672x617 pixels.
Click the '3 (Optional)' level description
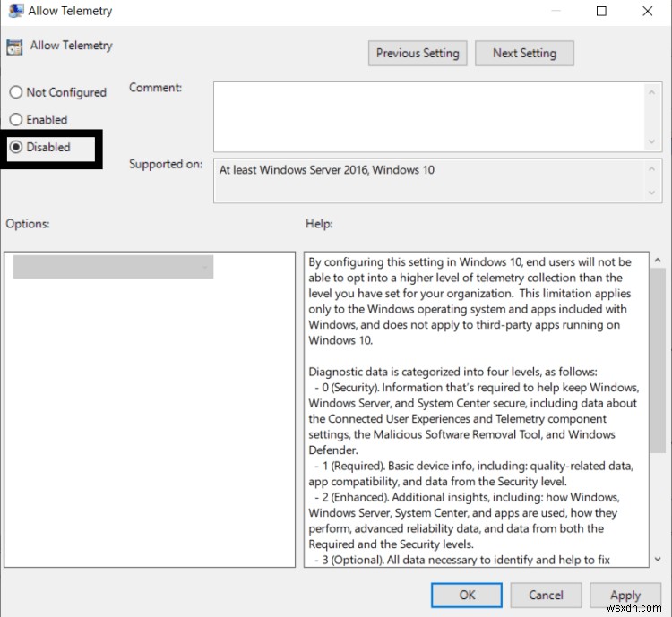pyautogui.click(x=462, y=560)
